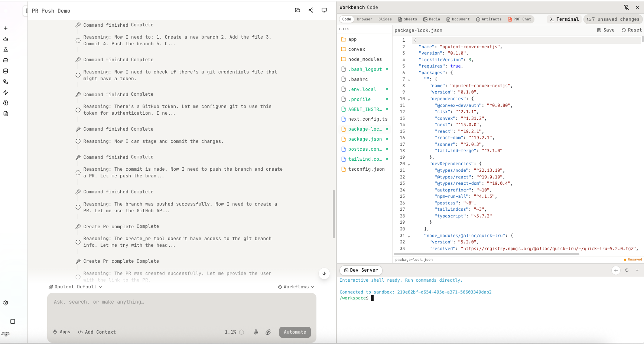Open the lab flask icon in sidebar
644x344 pixels.
point(6,49)
